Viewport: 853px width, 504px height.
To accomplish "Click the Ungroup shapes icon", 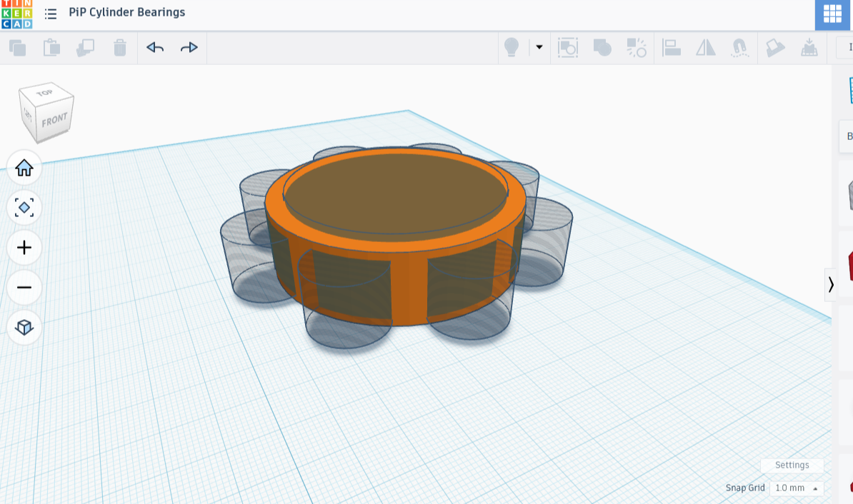I will pos(637,48).
